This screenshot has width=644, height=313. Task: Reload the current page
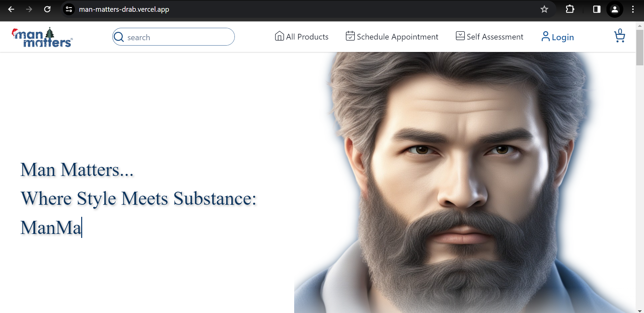[47, 9]
